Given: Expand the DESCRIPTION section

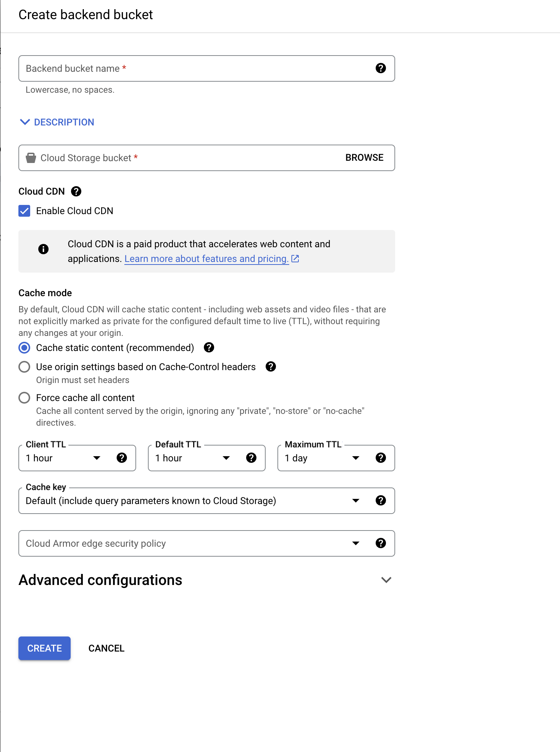Looking at the screenshot, I should (57, 122).
